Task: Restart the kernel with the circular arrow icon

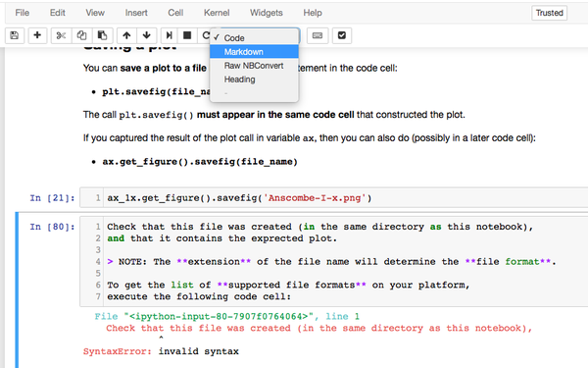Action: (x=205, y=35)
